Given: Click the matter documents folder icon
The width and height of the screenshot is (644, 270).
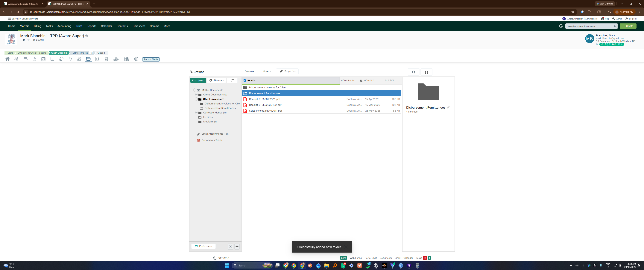Looking at the screenshot, I should click(88, 59).
